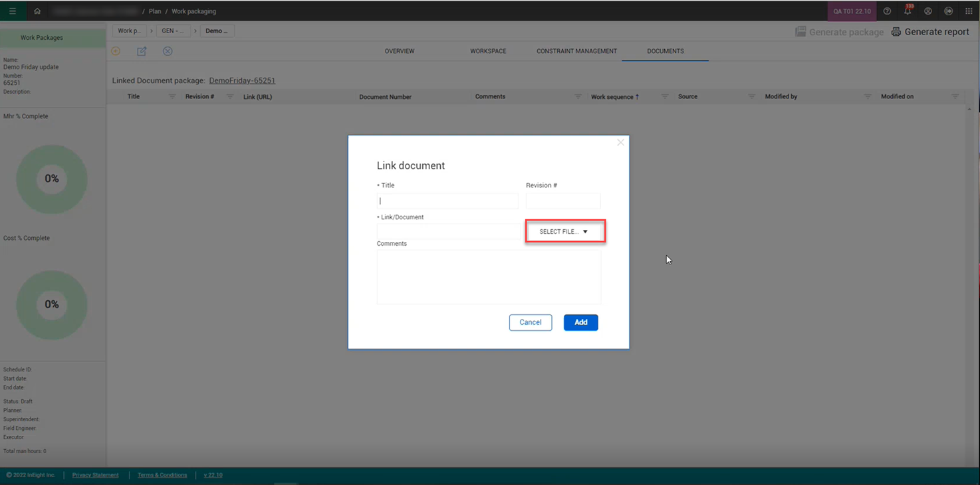
Task: Click the Comments text area
Action: coord(489,277)
